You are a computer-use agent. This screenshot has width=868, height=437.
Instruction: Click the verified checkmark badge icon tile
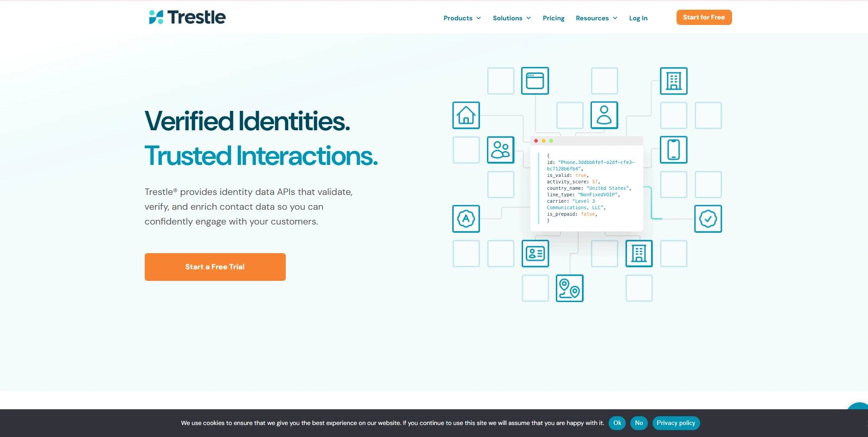point(708,219)
